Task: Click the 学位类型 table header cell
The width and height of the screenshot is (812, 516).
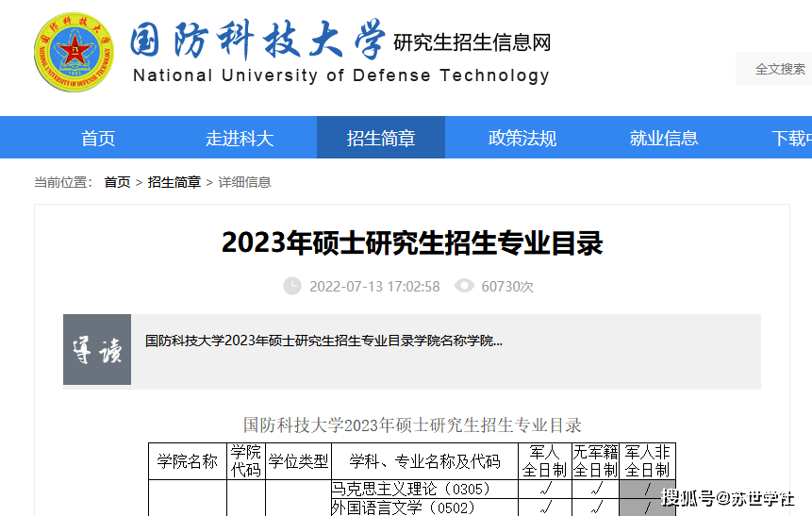Action: click(x=298, y=461)
